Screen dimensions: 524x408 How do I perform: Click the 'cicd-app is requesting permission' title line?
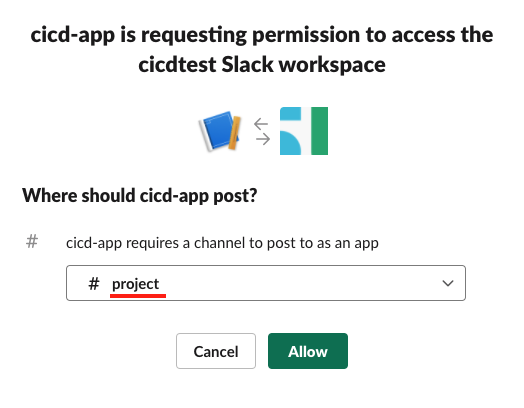[x=262, y=35]
